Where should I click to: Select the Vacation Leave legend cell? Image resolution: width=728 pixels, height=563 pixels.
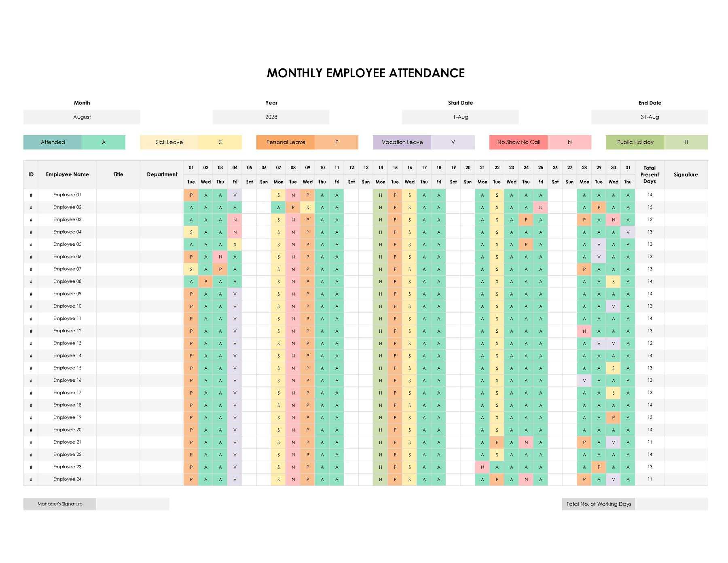coord(402,142)
